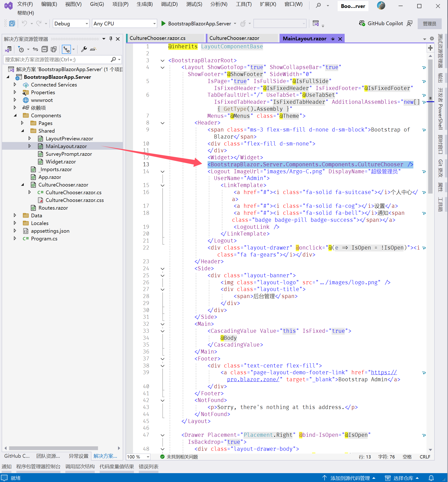This screenshot has height=482, width=448.
Task: Toggle pin on MainLayout.razor tab
Action: coord(332,39)
